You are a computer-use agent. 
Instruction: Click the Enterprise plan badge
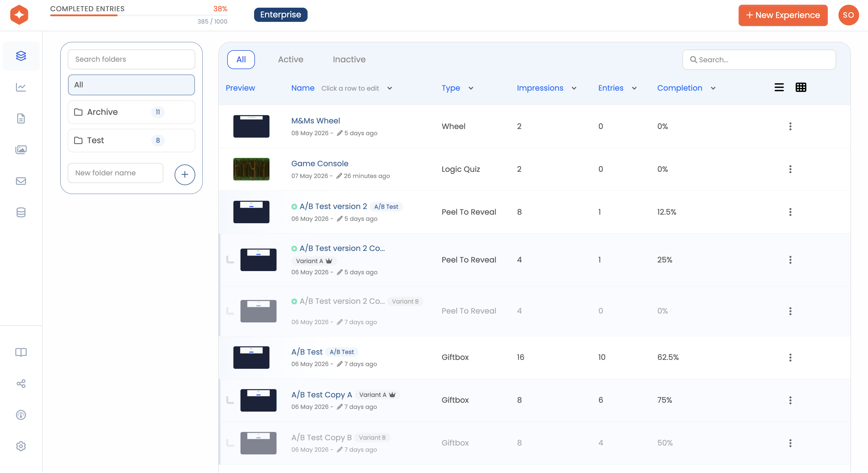coord(280,15)
